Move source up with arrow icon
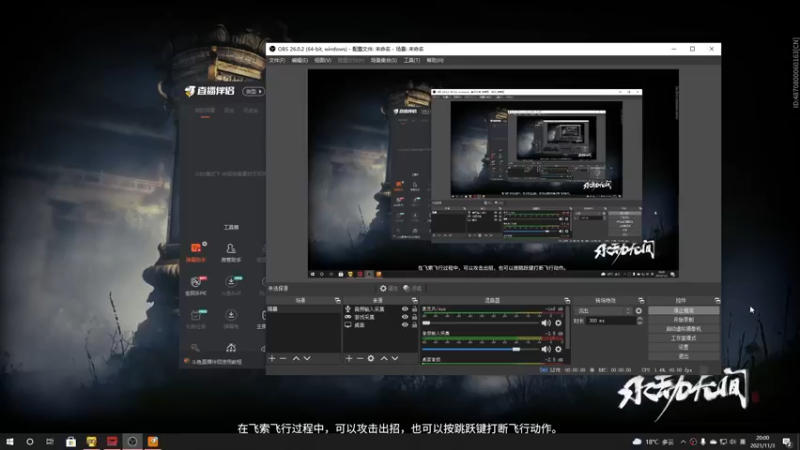Viewport: 800px width, 450px height. click(384, 359)
